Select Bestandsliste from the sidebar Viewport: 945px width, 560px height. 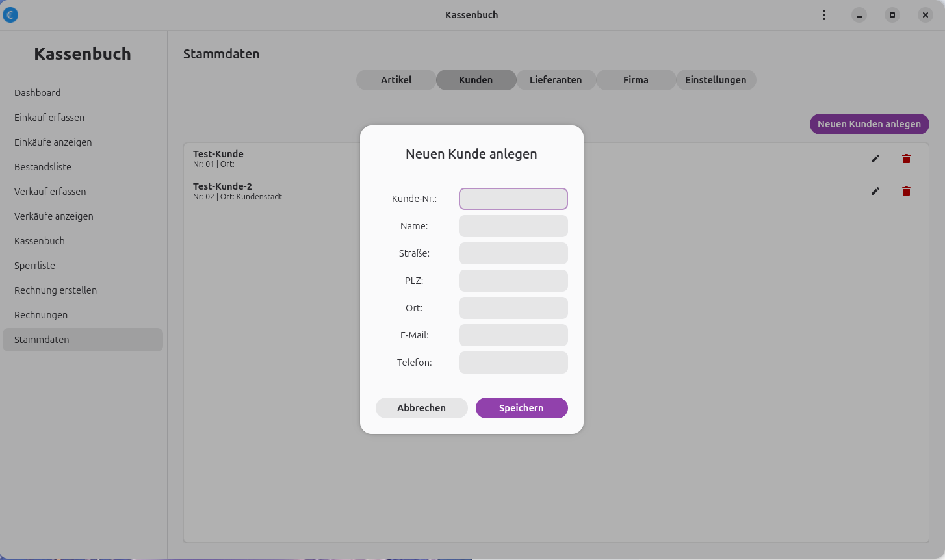click(43, 167)
